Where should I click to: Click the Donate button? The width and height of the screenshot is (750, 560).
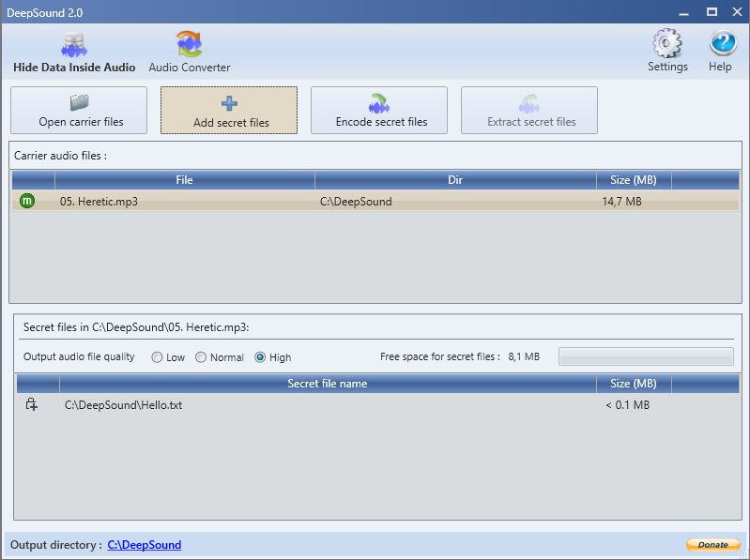pos(712,545)
